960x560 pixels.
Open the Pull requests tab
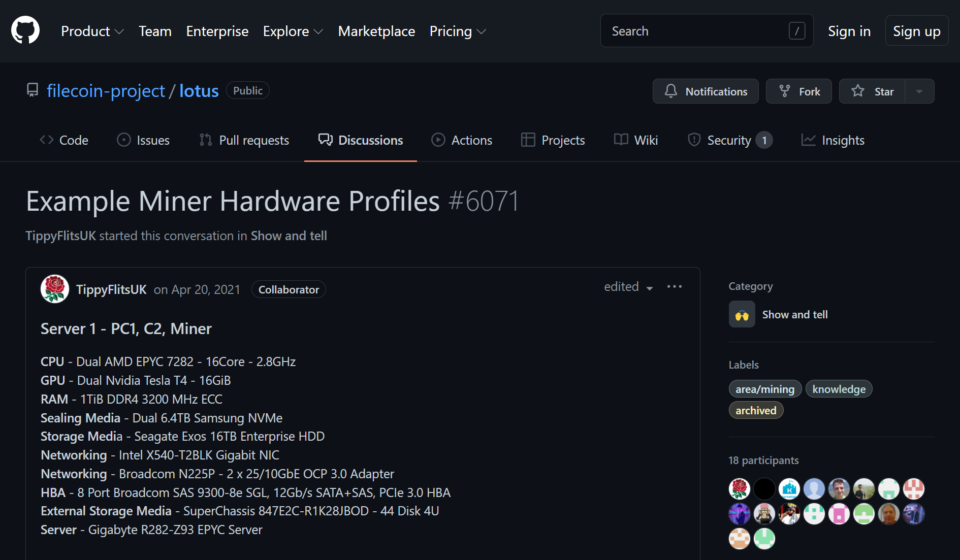tap(244, 140)
